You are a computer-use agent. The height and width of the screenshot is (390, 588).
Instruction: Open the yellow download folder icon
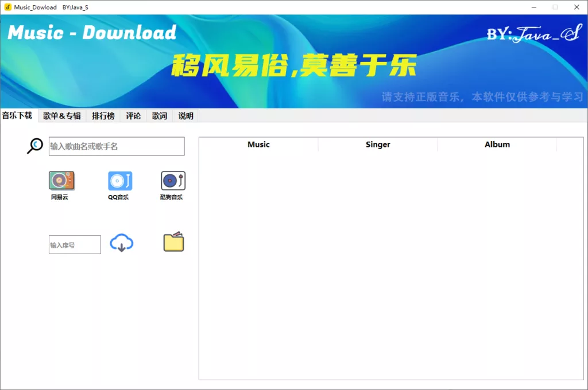click(173, 241)
